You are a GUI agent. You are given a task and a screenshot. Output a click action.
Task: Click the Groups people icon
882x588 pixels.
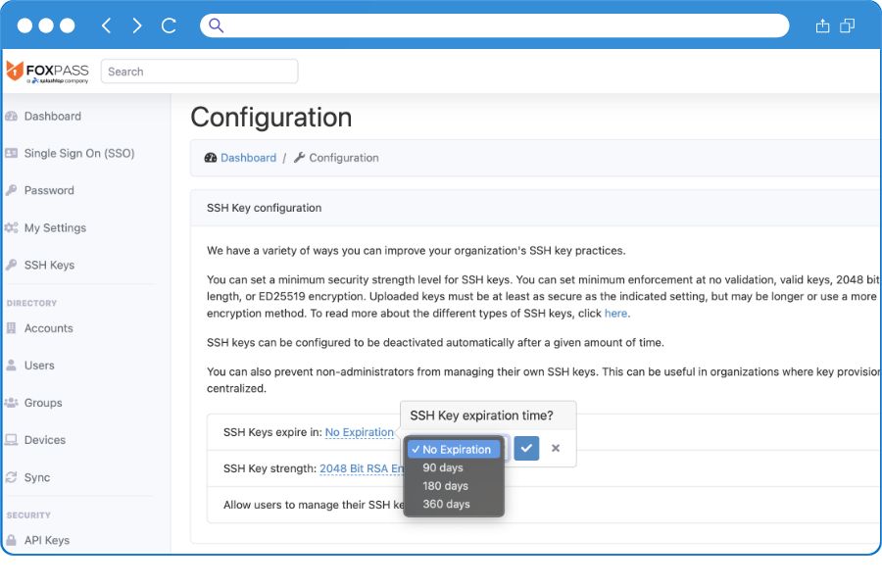click(x=14, y=403)
